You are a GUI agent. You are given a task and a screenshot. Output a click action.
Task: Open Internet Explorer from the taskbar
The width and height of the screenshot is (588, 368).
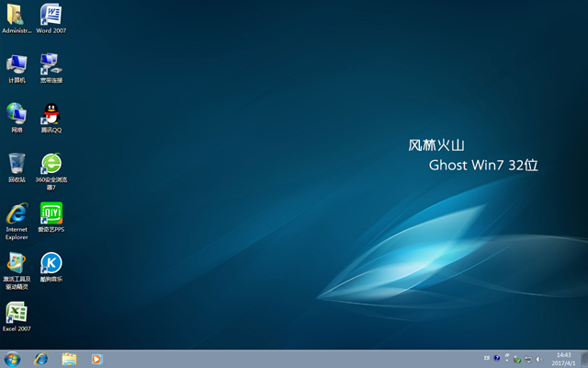pos(40,359)
